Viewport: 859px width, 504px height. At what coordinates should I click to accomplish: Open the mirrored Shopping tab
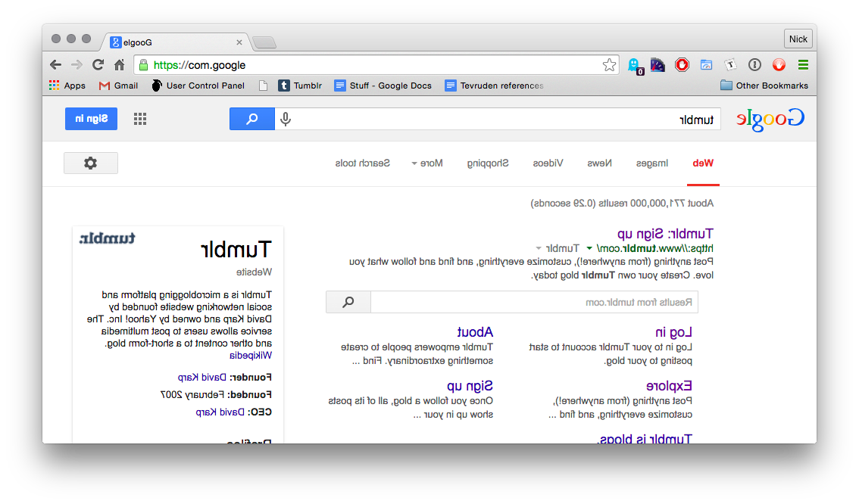(488, 163)
